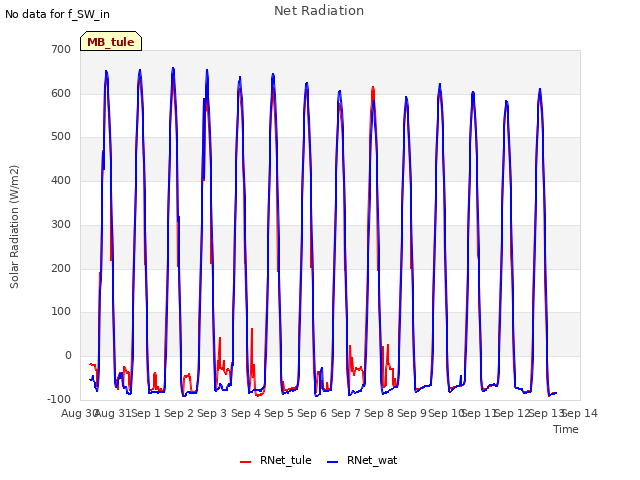This screenshot has width=640, height=480.
Task: Click the 200 y-axis tick label
Action: tap(61, 269)
